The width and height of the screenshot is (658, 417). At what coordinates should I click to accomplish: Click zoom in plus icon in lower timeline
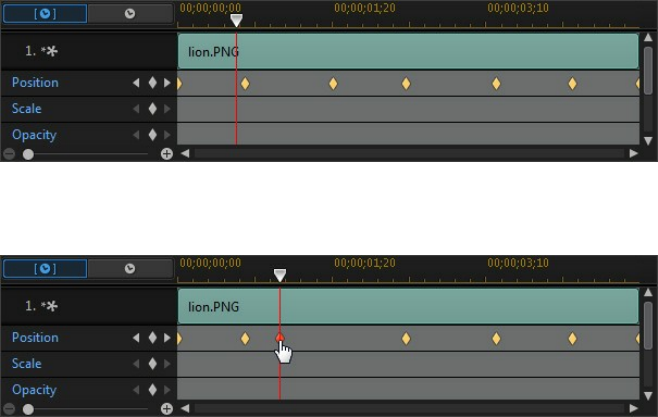pos(167,409)
